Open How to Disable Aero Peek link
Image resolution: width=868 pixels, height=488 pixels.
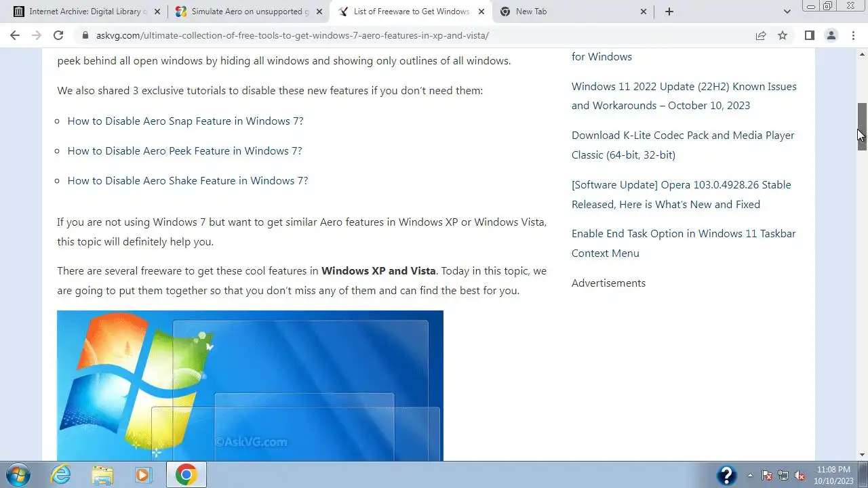click(x=184, y=150)
